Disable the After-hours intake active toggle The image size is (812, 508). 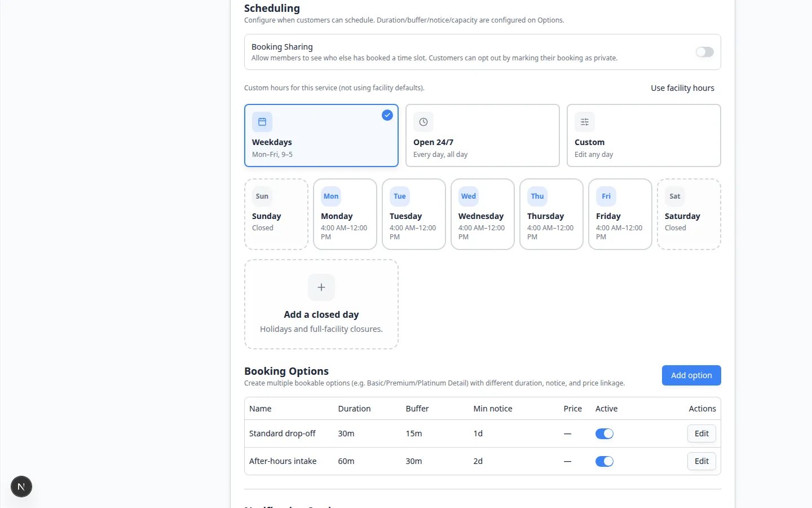coord(604,461)
